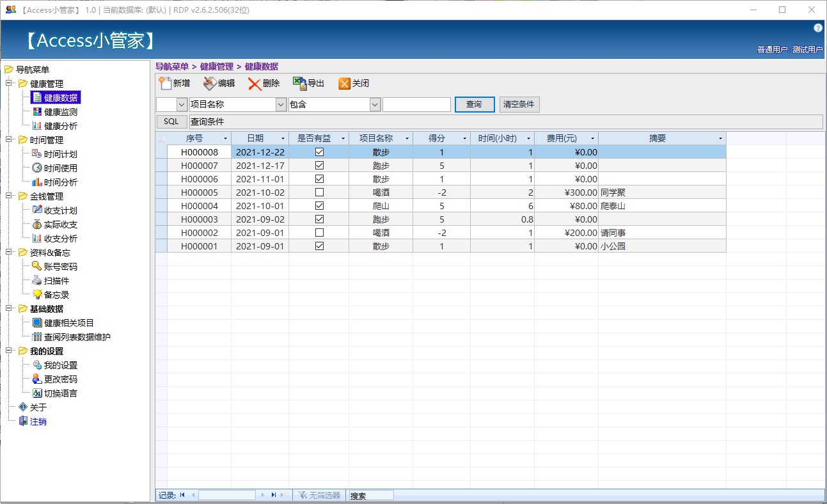Viewport: 827px width, 504px height.
Task: Collapse the 健康管理 tree node
Action: pyautogui.click(x=9, y=84)
